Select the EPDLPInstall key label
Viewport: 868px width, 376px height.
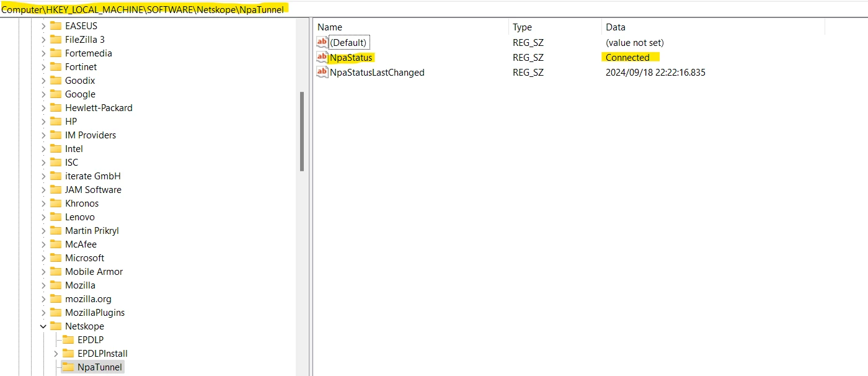(102, 354)
